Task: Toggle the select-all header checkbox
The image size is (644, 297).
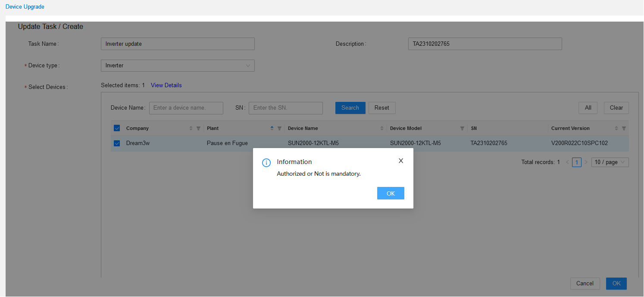Action: tap(117, 128)
